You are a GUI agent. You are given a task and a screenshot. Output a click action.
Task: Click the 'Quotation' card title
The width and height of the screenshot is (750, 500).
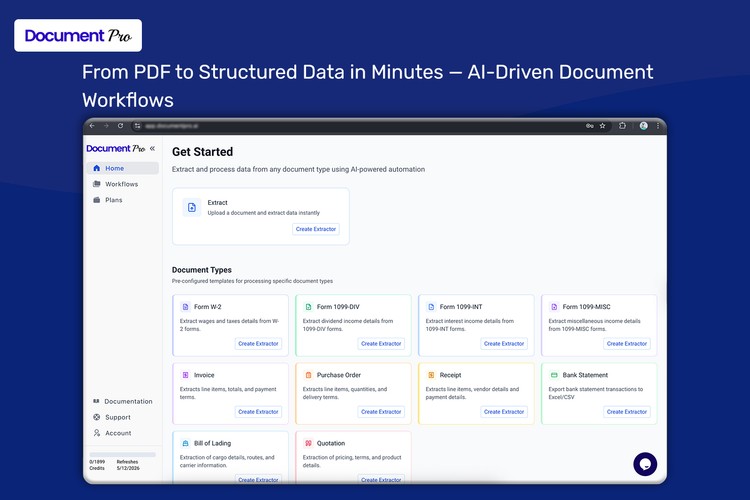pyautogui.click(x=331, y=443)
